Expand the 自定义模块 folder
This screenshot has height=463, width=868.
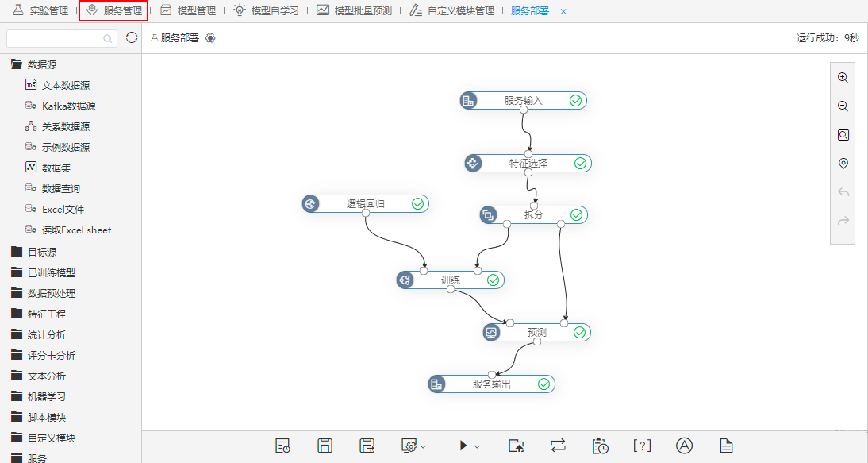43,438
